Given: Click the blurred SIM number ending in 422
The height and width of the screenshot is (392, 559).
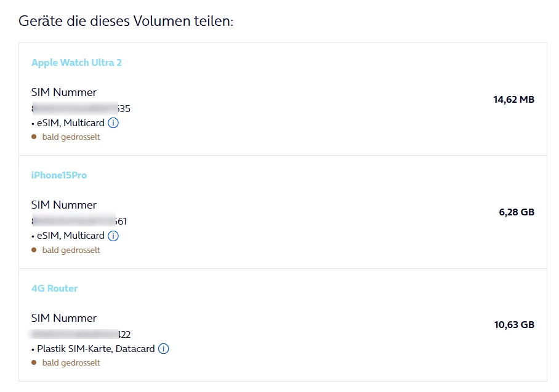Looking at the screenshot, I should 81,335.
